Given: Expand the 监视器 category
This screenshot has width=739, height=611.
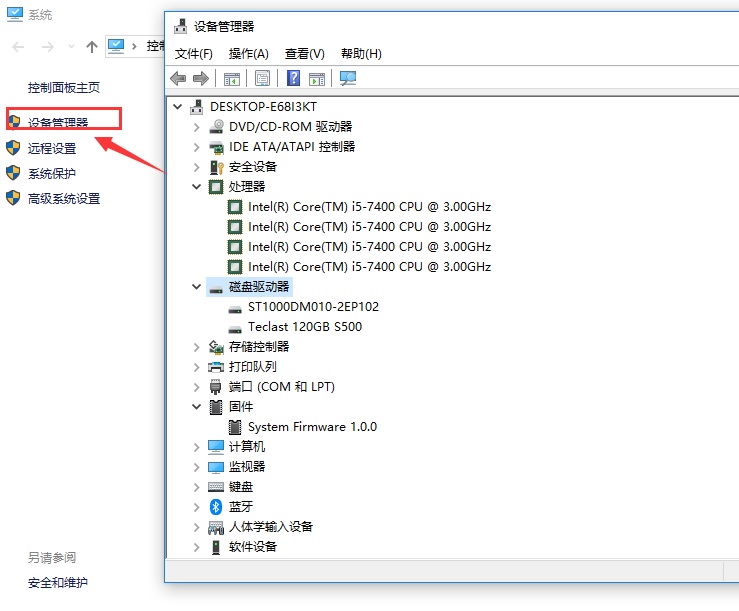Looking at the screenshot, I should click(197, 467).
